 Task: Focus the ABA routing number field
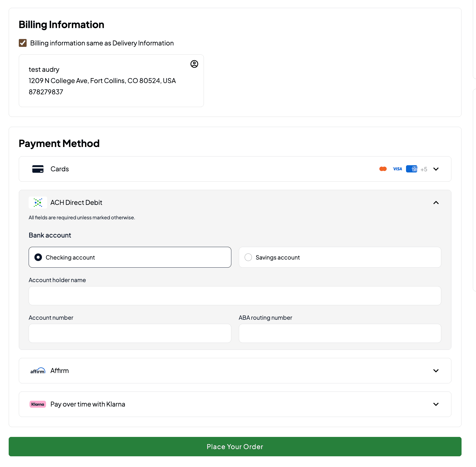pos(340,333)
